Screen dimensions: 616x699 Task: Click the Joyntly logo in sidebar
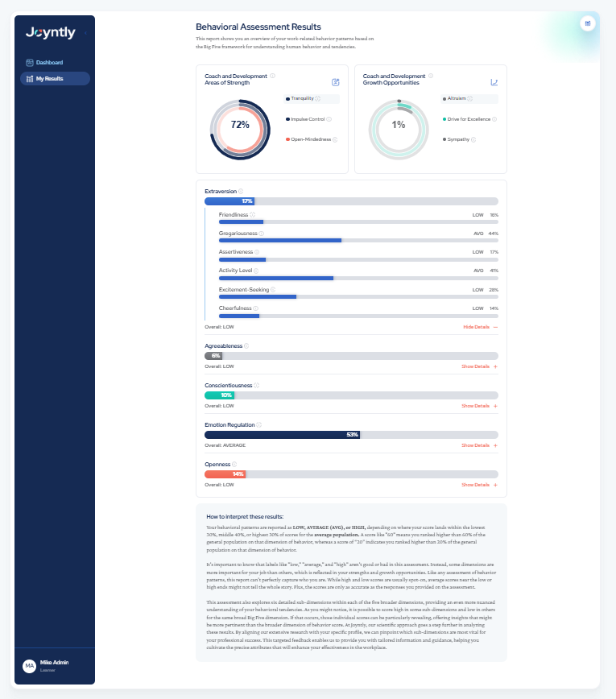50,33
